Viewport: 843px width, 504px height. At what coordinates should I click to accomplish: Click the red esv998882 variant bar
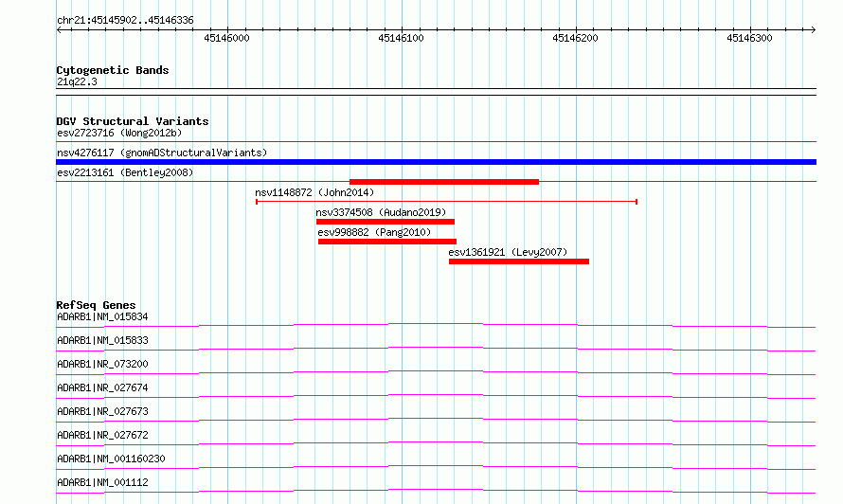[387, 242]
